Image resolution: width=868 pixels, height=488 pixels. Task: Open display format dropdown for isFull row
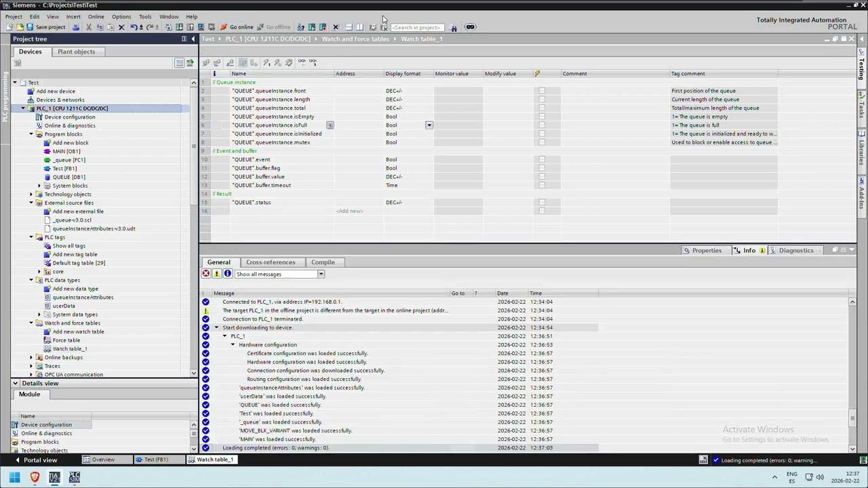(429, 125)
